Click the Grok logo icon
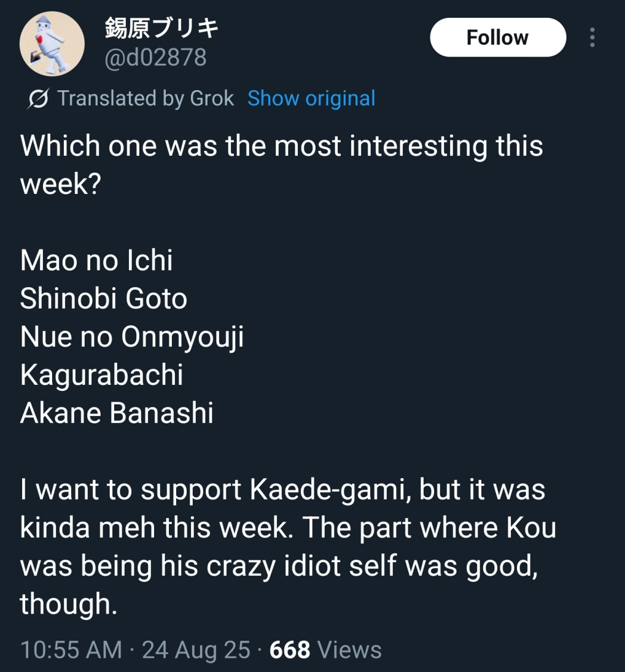Image resolution: width=625 pixels, height=672 pixels. 38,99
